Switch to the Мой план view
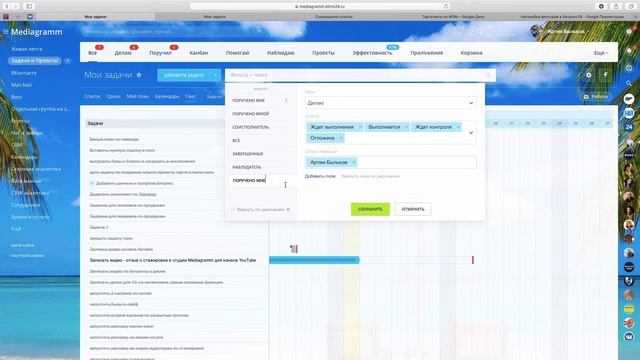 pos(138,97)
